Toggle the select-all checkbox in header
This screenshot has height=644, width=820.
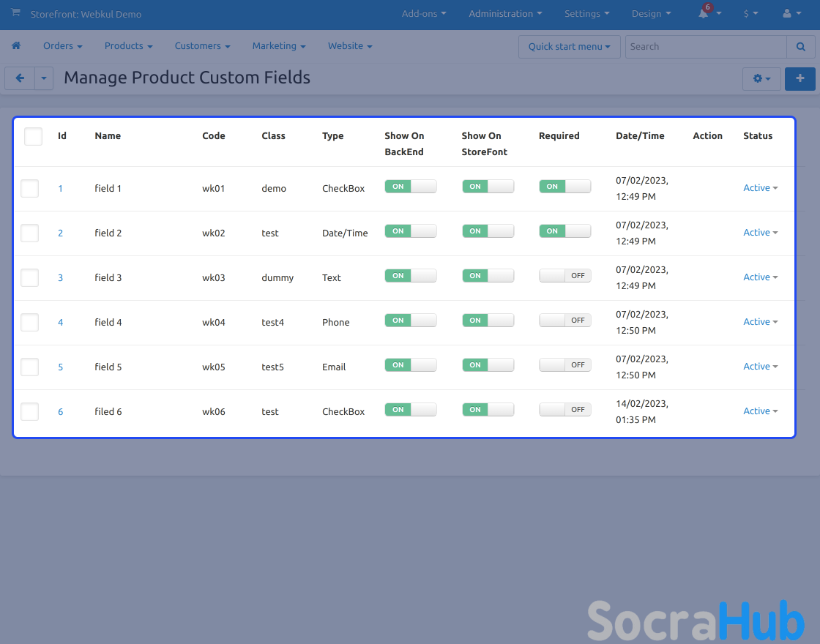click(x=34, y=136)
